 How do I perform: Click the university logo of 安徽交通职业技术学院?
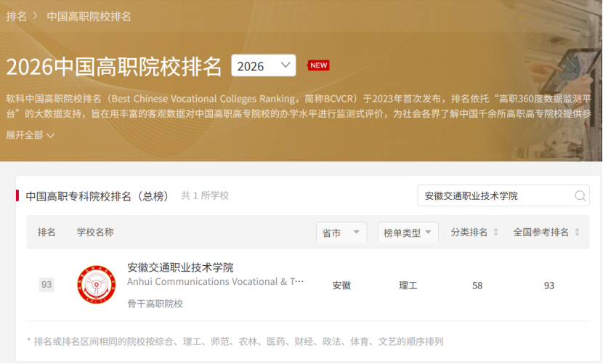[96, 285]
